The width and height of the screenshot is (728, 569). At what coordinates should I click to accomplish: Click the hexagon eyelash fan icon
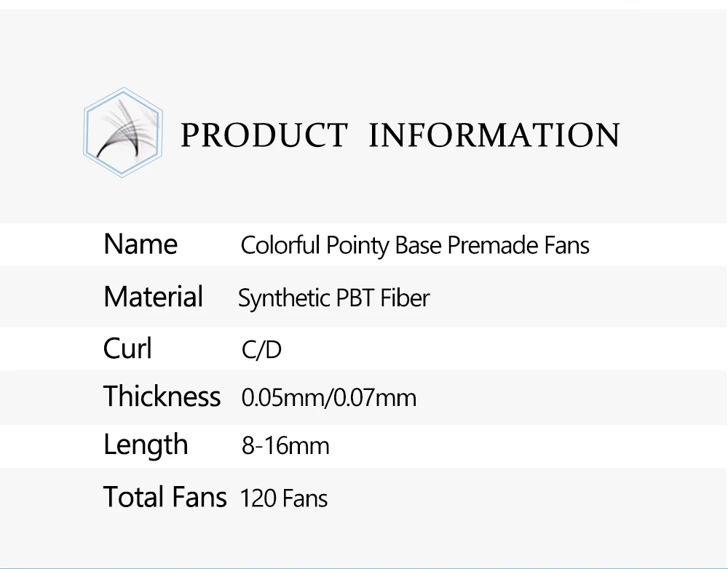pyautogui.click(x=123, y=132)
